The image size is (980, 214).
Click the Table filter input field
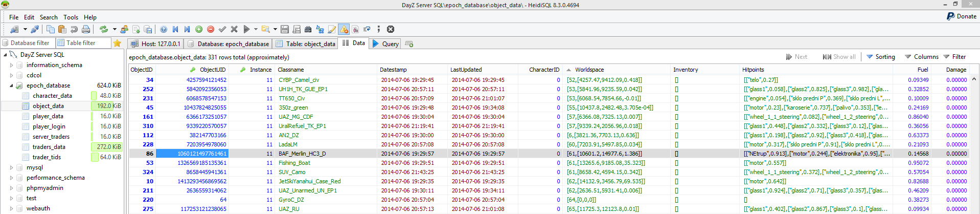83,43
